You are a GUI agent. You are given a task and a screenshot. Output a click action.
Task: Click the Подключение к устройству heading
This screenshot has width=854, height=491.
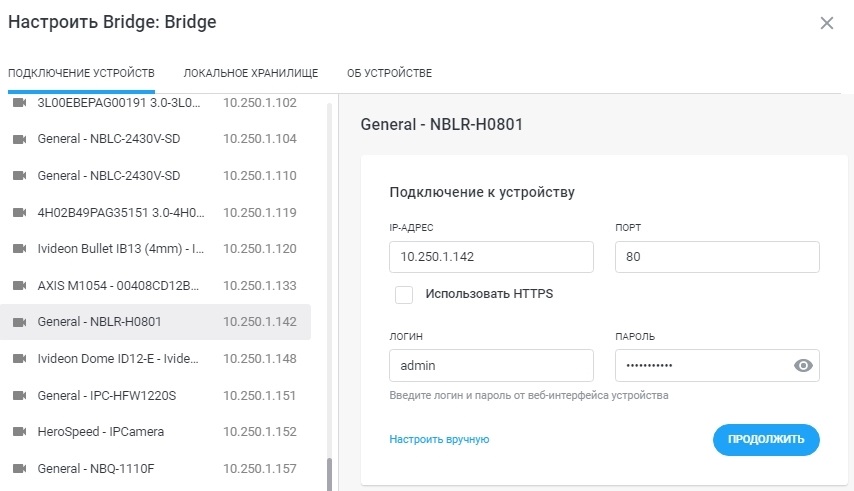(x=482, y=192)
